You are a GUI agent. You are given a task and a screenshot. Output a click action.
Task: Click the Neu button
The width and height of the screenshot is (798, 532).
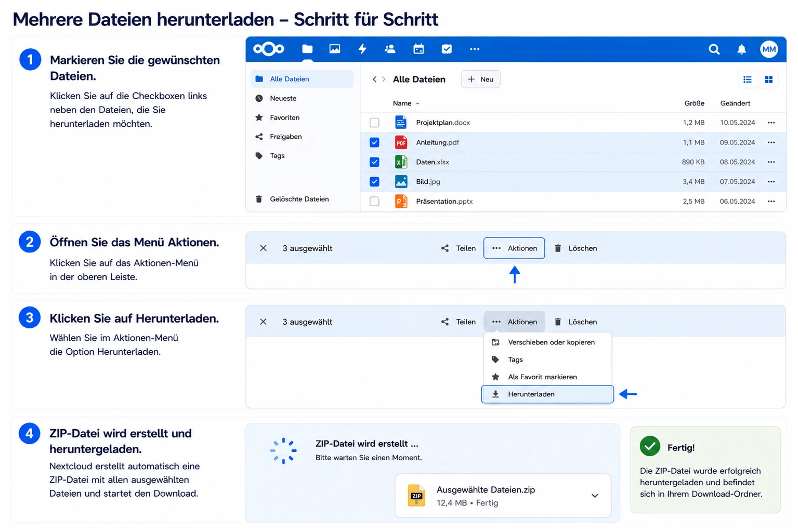[481, 79]
